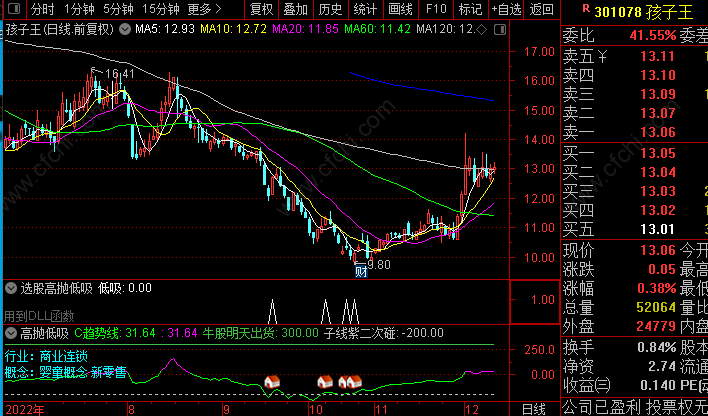Open the 更多 > periods dropdown
The height and width of the screenshot is (416, 708).
point(205,9)
